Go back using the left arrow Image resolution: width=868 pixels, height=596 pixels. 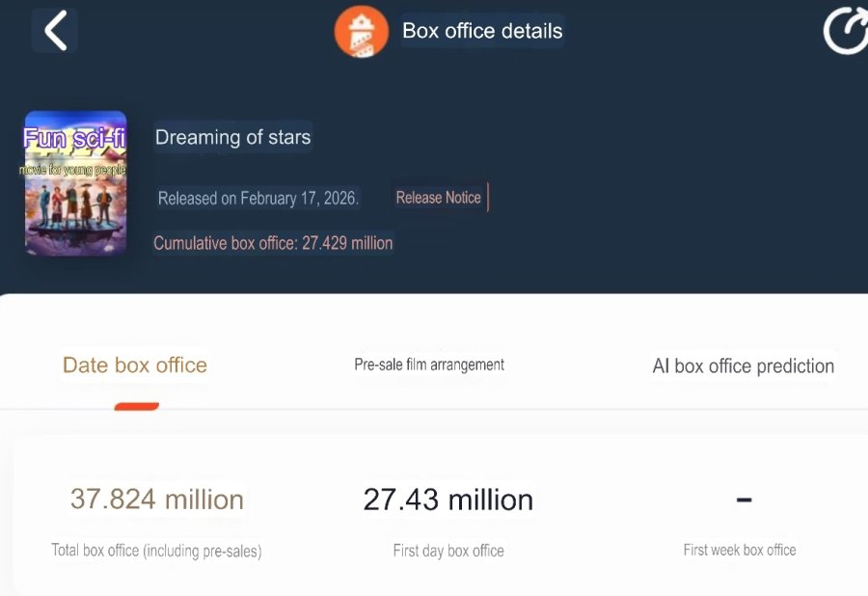pos(55,31)
